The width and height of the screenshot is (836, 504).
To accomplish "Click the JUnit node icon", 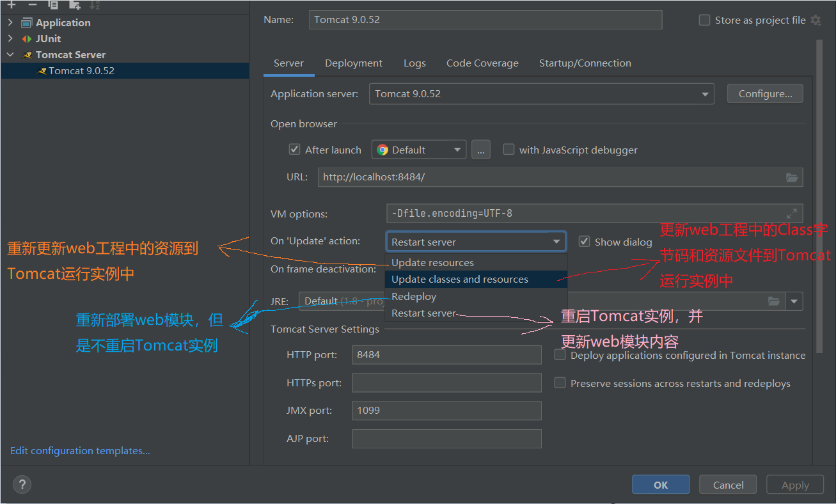I will 26,39.
